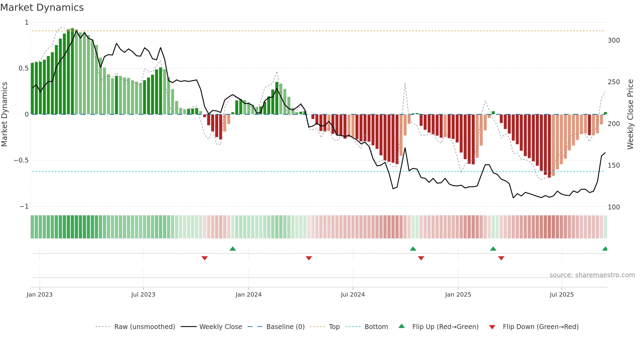Click the Weekly Close Price axis title

click(630, 114)
